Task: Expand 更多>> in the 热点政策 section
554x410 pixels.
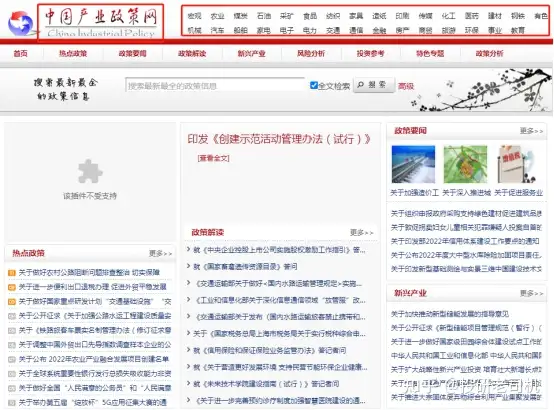Action: [160, 253]
